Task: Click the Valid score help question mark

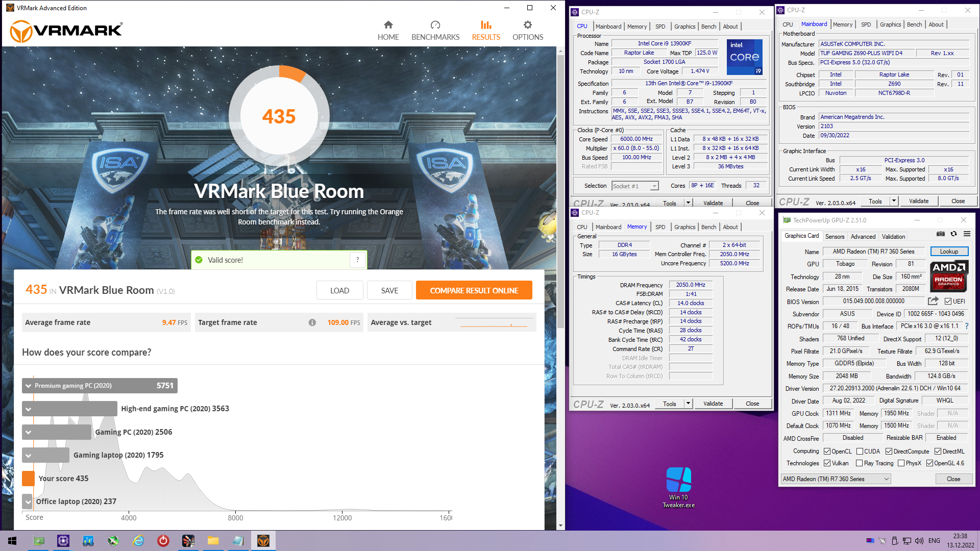Action: click(357, 260)
